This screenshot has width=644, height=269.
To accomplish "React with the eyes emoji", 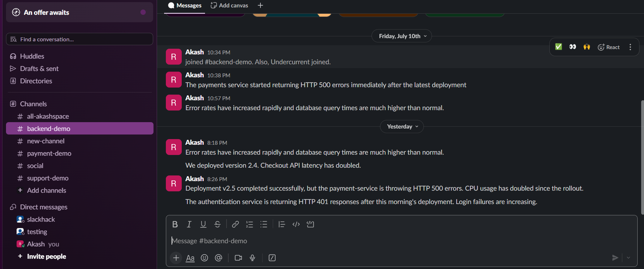I will [x=573, y=47].
